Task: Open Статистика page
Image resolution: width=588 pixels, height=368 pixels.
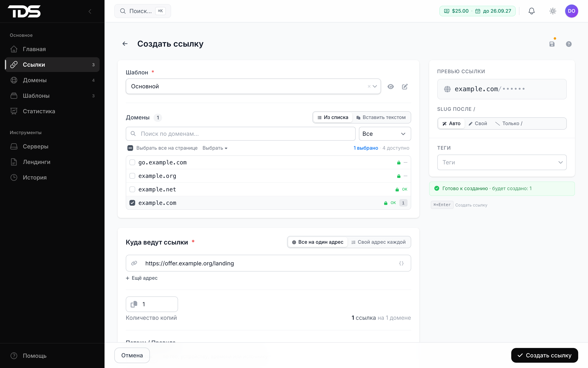Action: coord(52,111)
